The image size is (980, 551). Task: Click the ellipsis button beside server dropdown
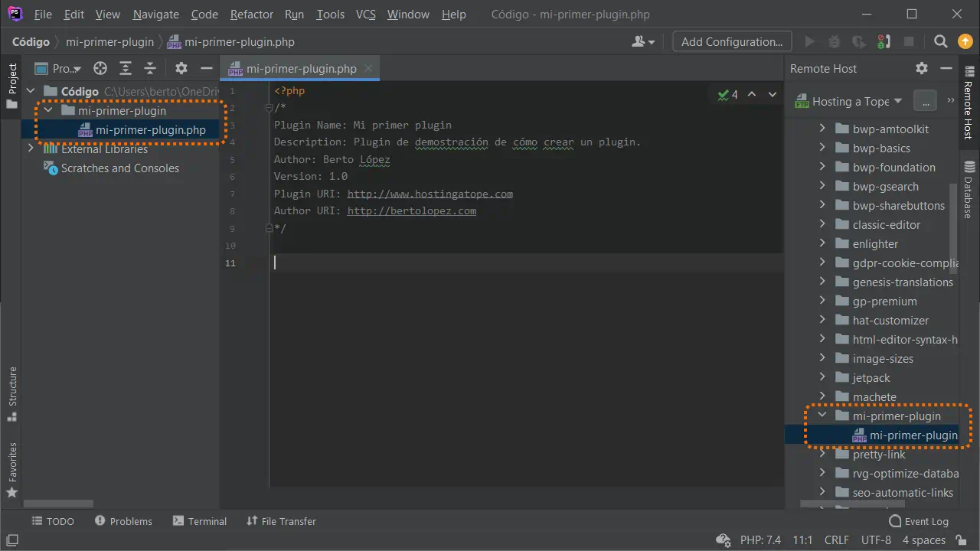[925, 101]
